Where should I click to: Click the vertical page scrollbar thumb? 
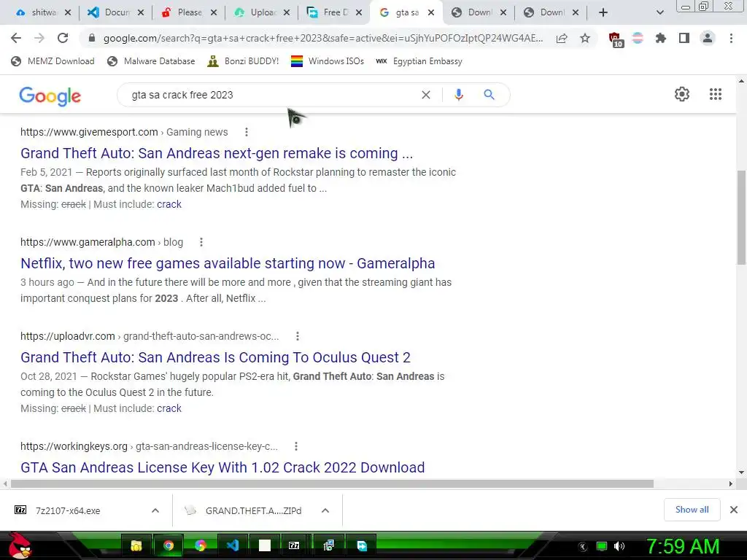point(741,217)
